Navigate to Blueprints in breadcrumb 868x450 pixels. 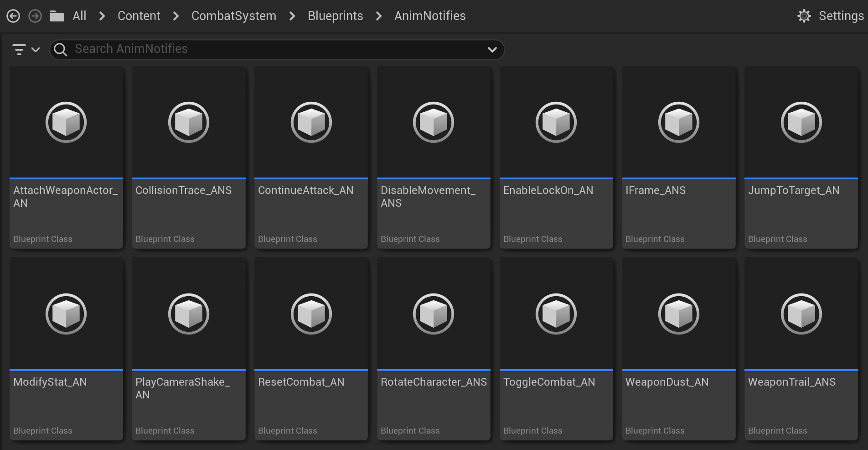tap(336, 16)
